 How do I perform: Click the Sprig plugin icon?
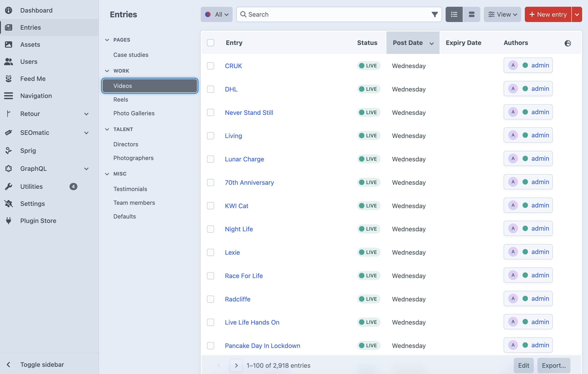9,151
